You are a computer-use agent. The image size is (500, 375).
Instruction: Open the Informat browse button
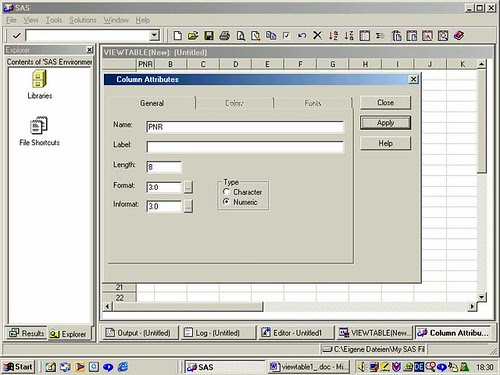click(188, 206)
